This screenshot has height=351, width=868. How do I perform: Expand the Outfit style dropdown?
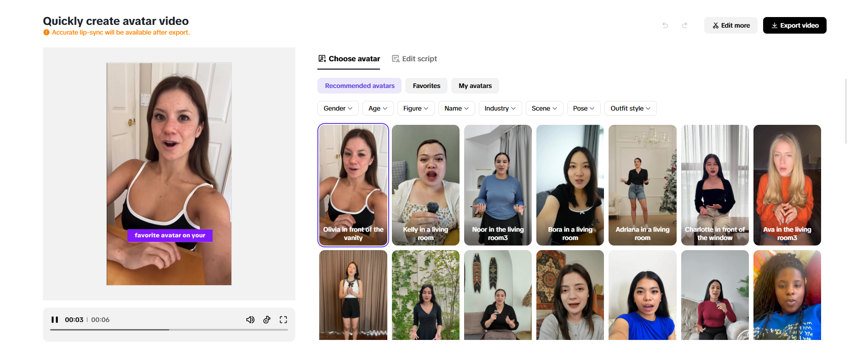point(630,108)
